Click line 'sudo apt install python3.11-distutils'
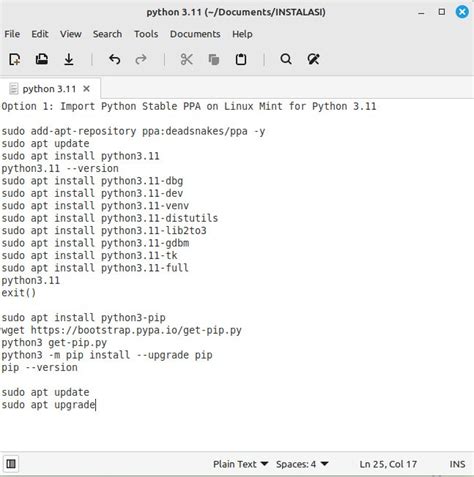 [x=110, y=218]
